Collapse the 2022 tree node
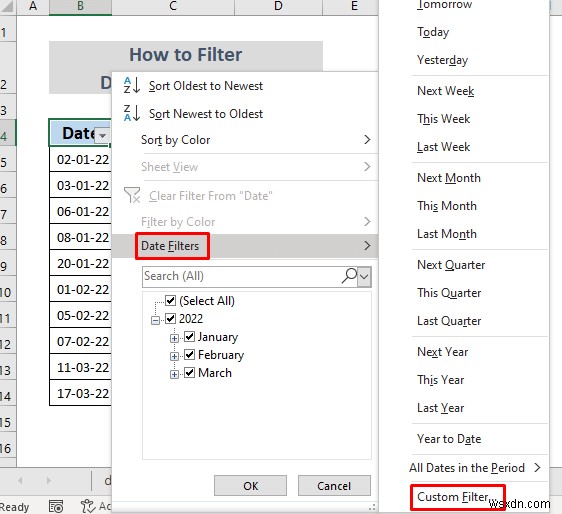The width and height of the screenshot is (562, 514). point(155,320)
